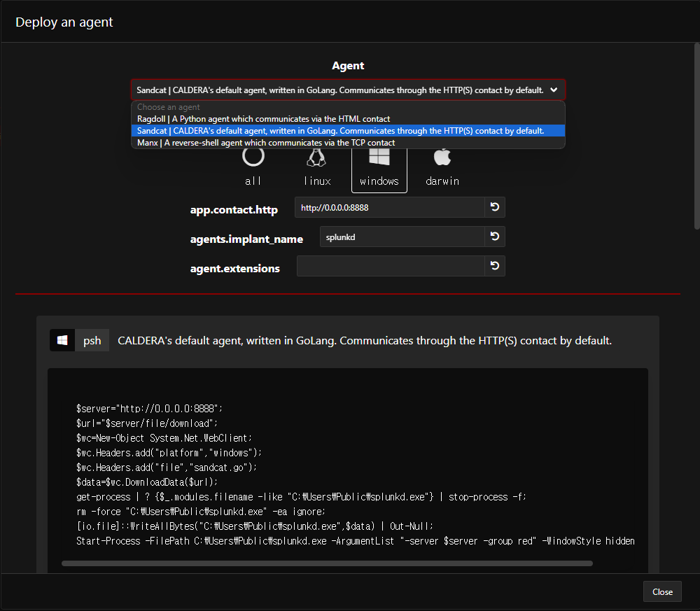Reset the agent.extensions value
This screenshot has width=700, height=611.
(x=495, y=266)
